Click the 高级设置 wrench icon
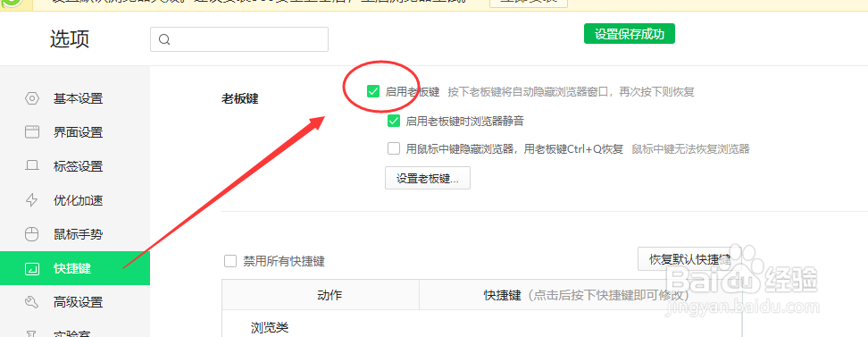 point(32,303)
